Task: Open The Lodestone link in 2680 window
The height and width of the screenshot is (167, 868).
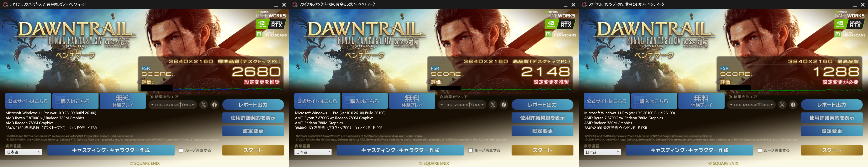Action: (173, 105)
